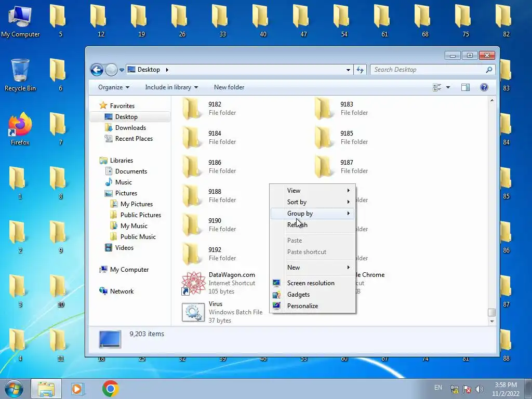
Task: Open the Include in library dropdown
Action: [x=171, y=87]
